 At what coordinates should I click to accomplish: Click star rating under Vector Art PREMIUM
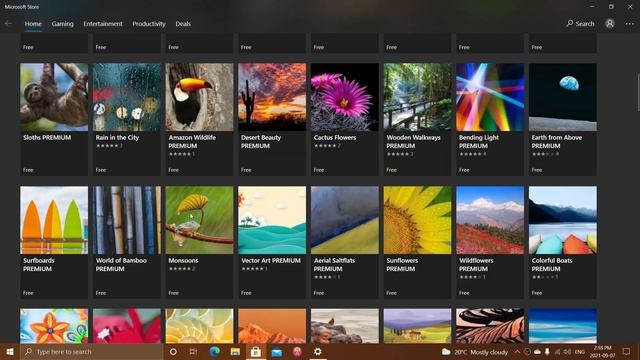click(x=255, y=269)
